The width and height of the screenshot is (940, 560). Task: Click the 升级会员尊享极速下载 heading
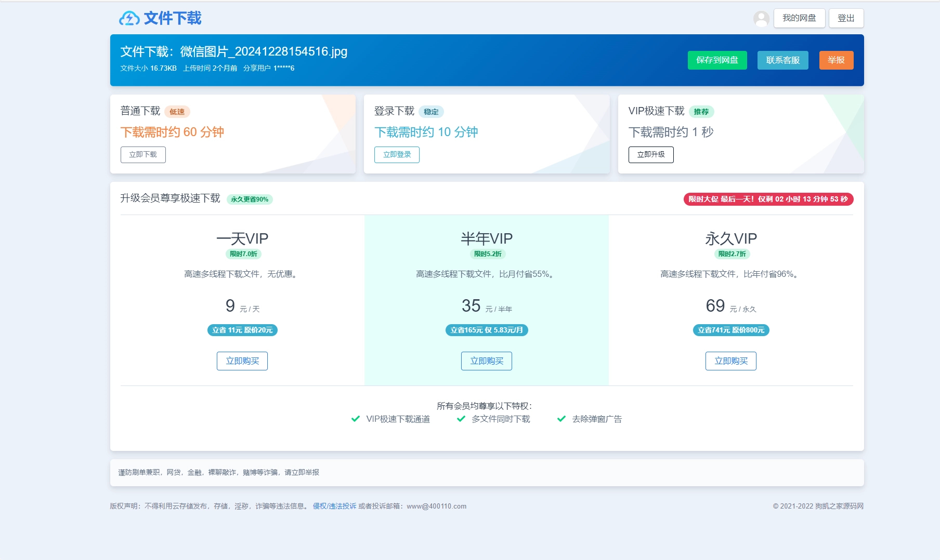tap(171, 198)
